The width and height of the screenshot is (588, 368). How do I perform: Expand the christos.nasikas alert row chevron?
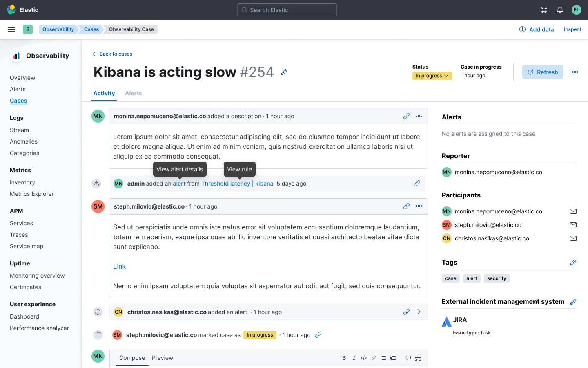click(x=419, y=312)
